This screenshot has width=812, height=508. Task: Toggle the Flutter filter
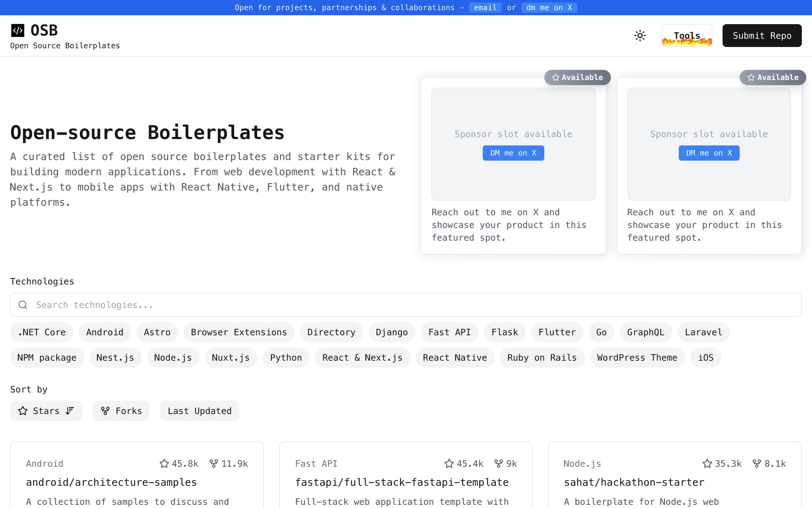coord(557,332)
